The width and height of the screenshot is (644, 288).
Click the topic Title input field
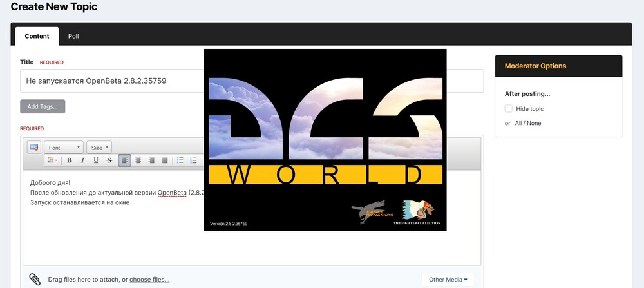pyautogui.click(x=252, y=81)
